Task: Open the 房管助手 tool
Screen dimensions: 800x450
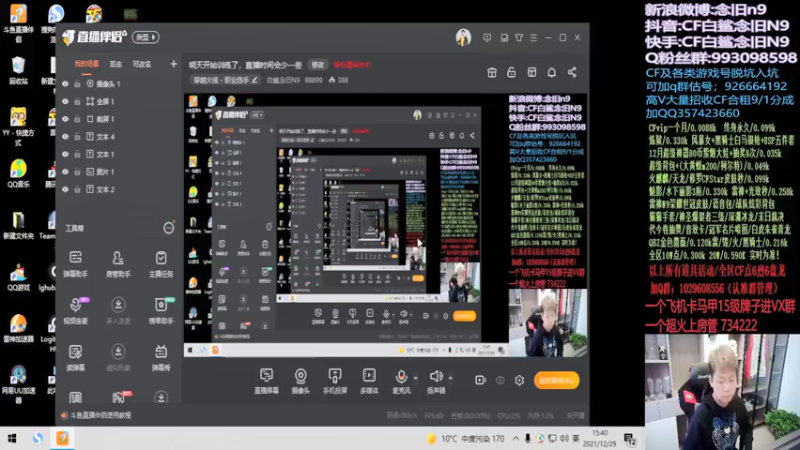Action: [118, 263]
